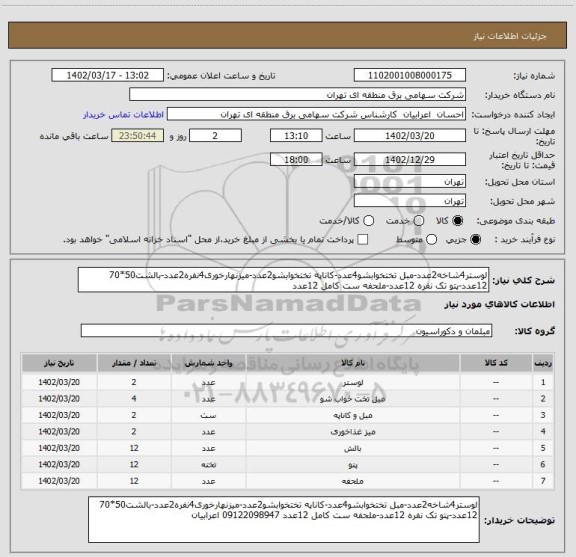Click response deadline date 1402/03/20 field
576x557 pixels.
tap(410, 136)
